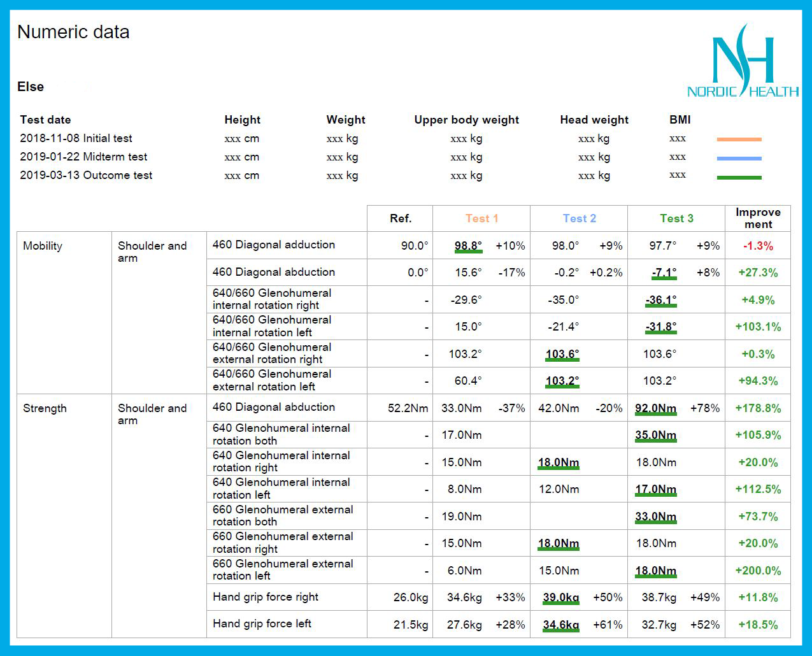Click the Ref. column header

tap(401, 218)
